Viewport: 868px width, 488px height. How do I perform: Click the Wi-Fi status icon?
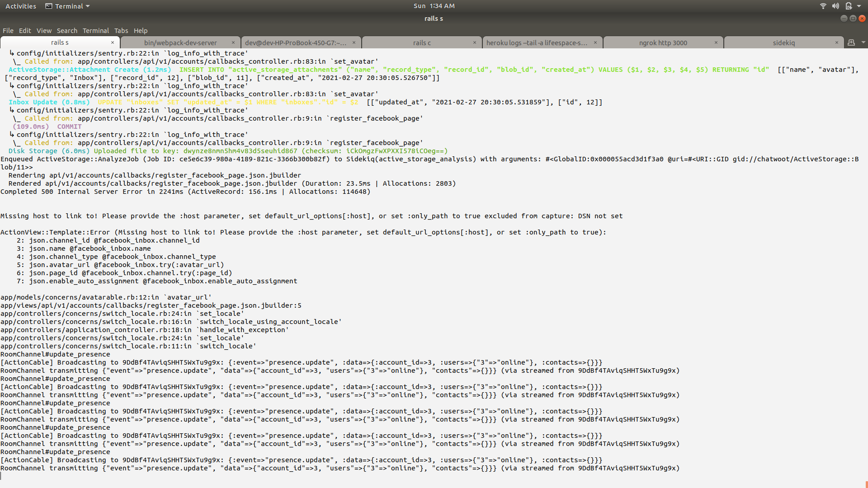click(822, 6)
